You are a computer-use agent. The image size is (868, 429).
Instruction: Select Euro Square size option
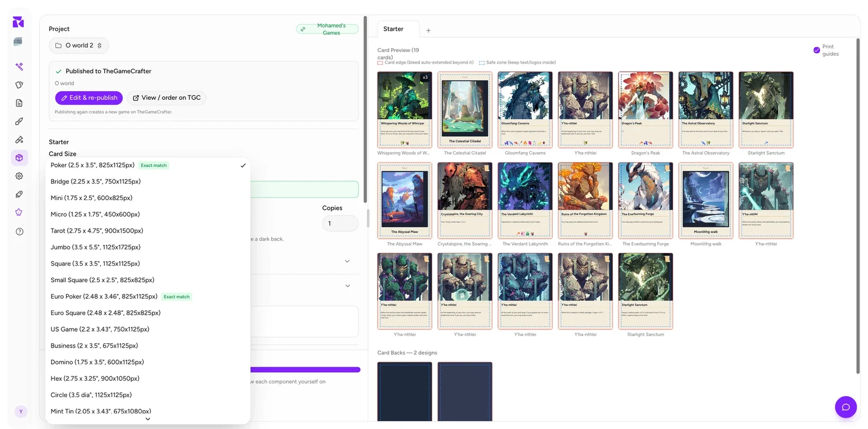click(x=148, y=313)
